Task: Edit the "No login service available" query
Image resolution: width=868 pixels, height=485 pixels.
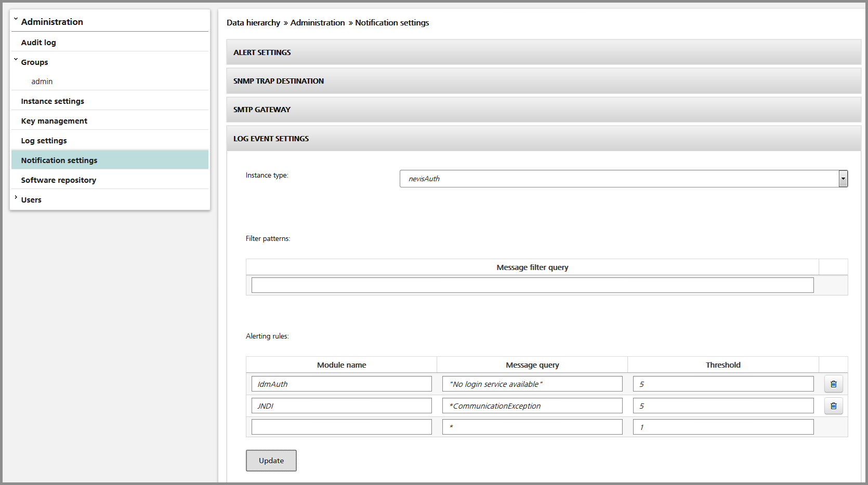Action: tap(532, 384)
